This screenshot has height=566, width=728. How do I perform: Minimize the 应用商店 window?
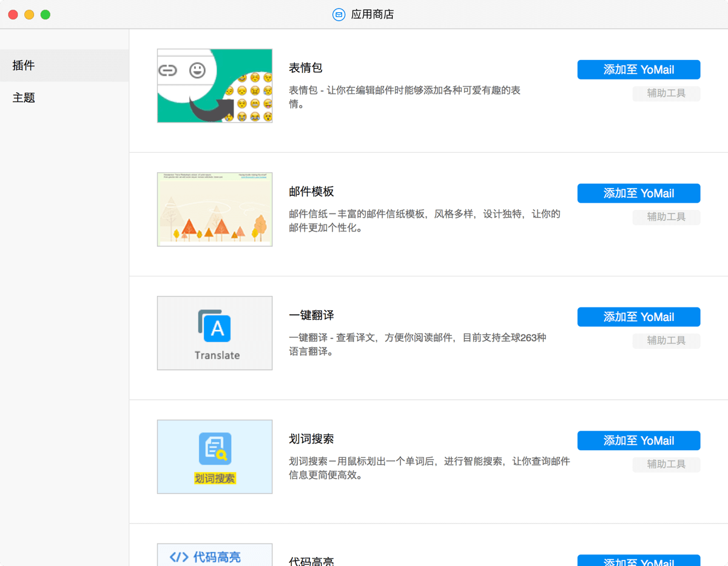29,15
